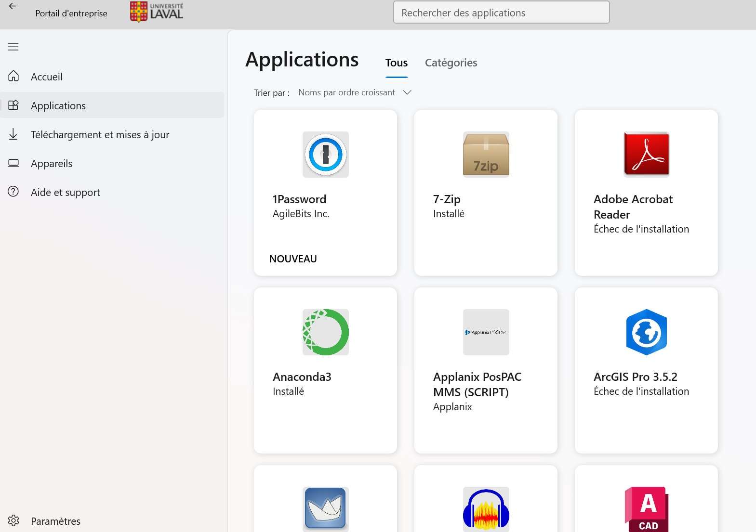Open Aide et support

click(x=65, y=192)
